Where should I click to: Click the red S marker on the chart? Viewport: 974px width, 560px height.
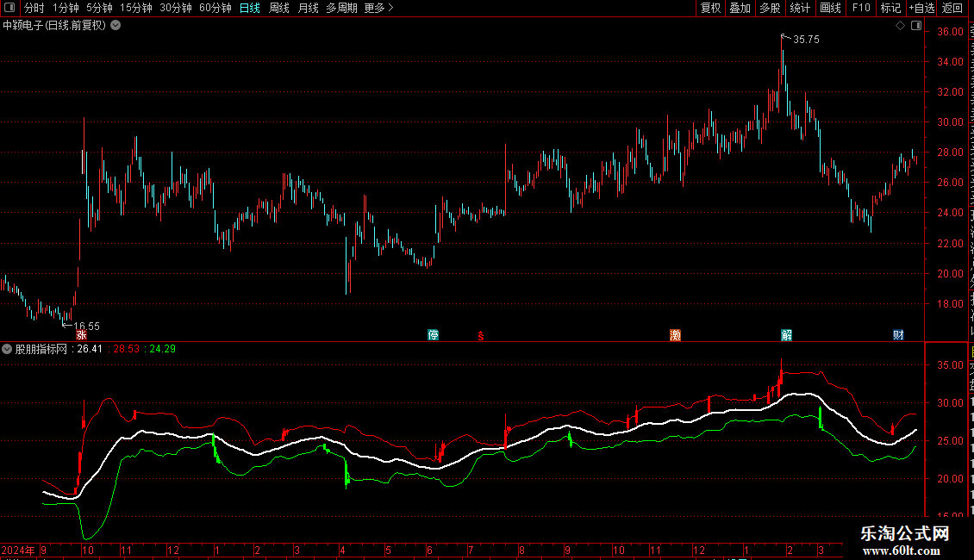pos(481,336)
